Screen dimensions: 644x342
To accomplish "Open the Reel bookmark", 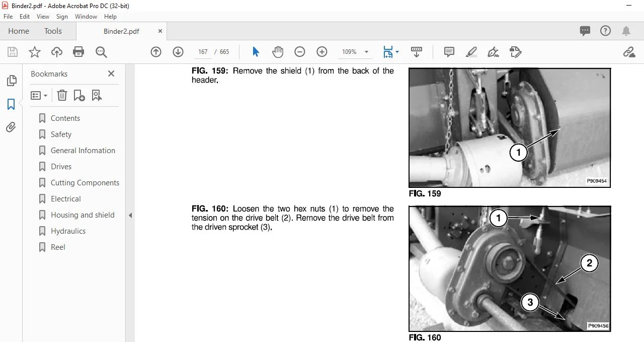I will pyautogui.click(x=58, y=247).
